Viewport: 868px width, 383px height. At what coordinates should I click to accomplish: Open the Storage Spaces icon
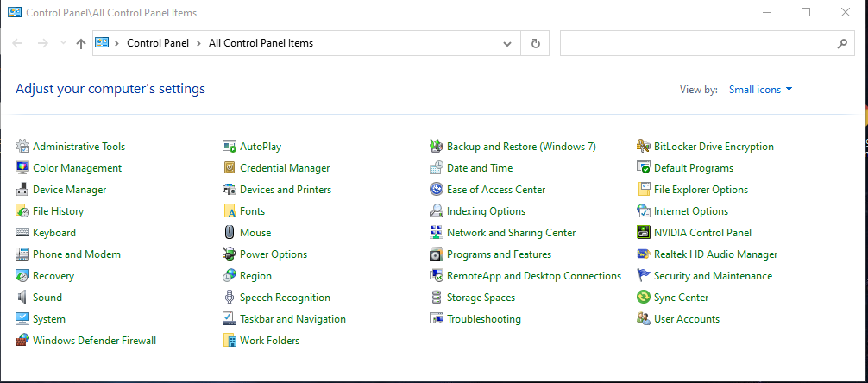[x=437, y=298]
